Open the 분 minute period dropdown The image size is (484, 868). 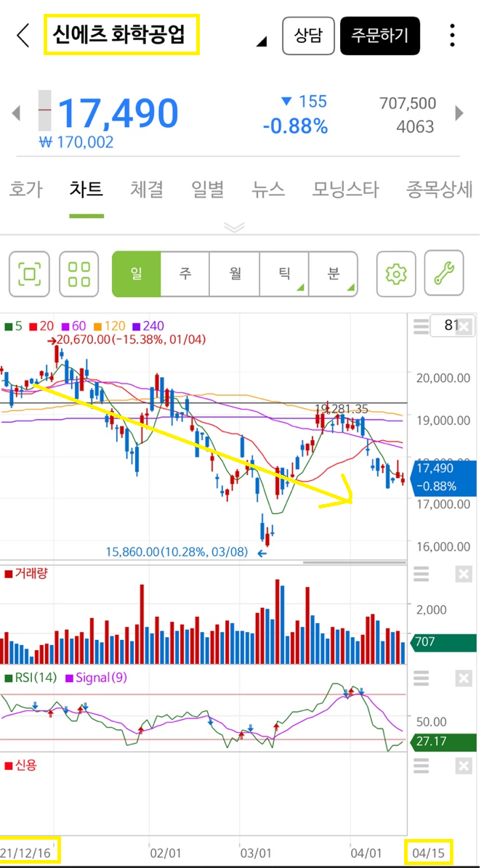coord(333,273)
